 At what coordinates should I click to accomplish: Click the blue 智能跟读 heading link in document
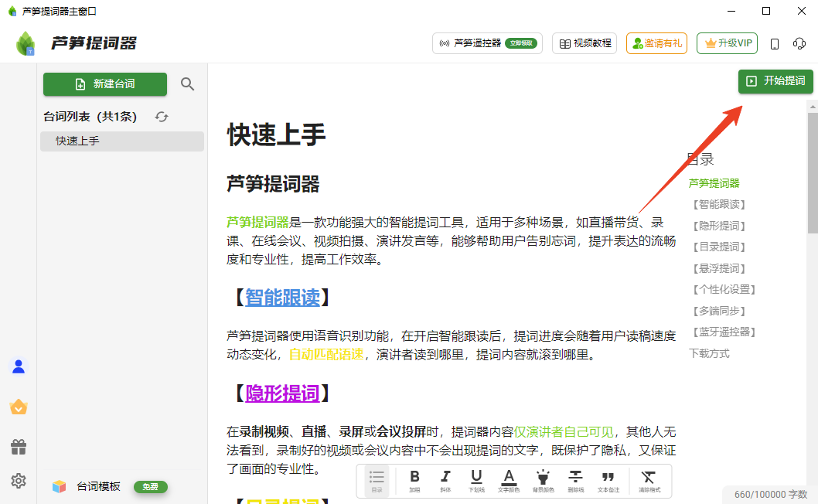point(282,298)
